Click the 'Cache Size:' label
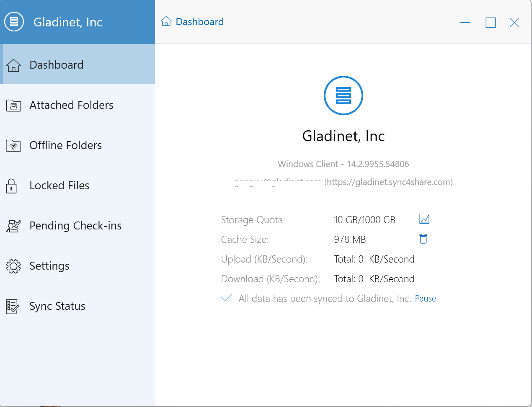Viewport: 532px width, 407px height. 245,240
